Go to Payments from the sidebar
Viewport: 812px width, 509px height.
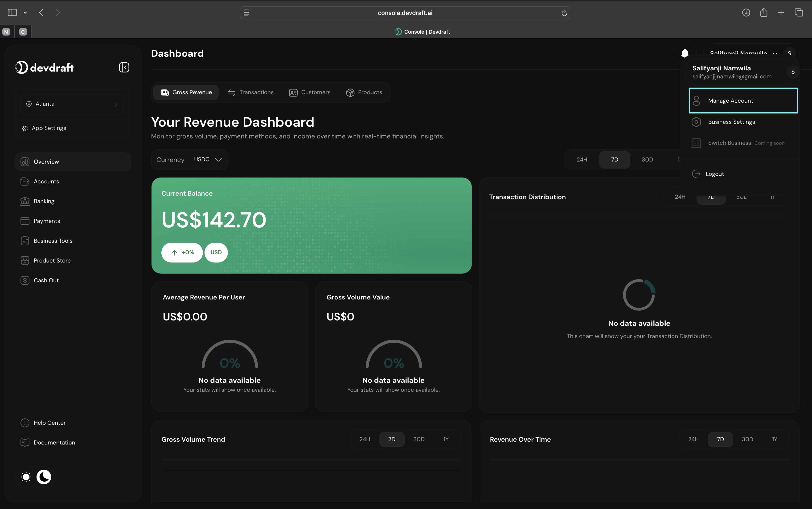pyautogui.click(x=46, y=221)
